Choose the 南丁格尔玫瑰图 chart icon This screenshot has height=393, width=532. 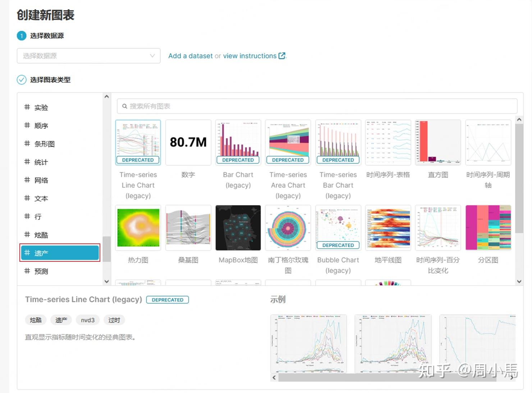(x=288, y=228)
